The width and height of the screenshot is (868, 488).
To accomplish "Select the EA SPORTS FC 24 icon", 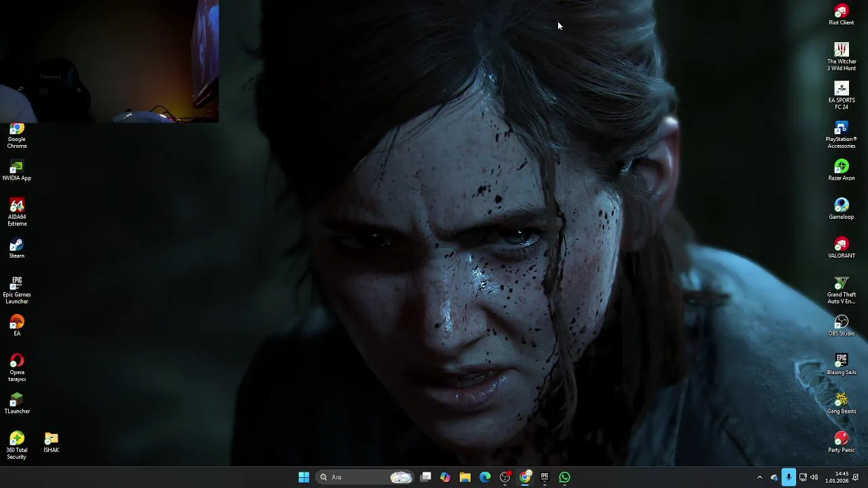I will [x=841, y=96].
